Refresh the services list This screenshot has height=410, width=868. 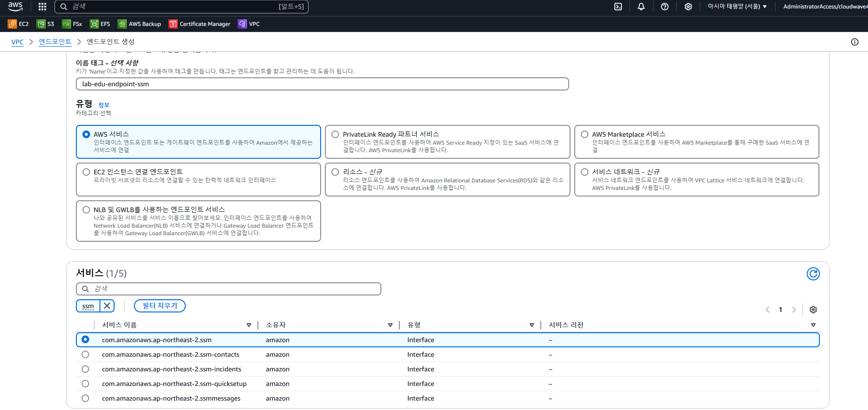coord(813,274)
